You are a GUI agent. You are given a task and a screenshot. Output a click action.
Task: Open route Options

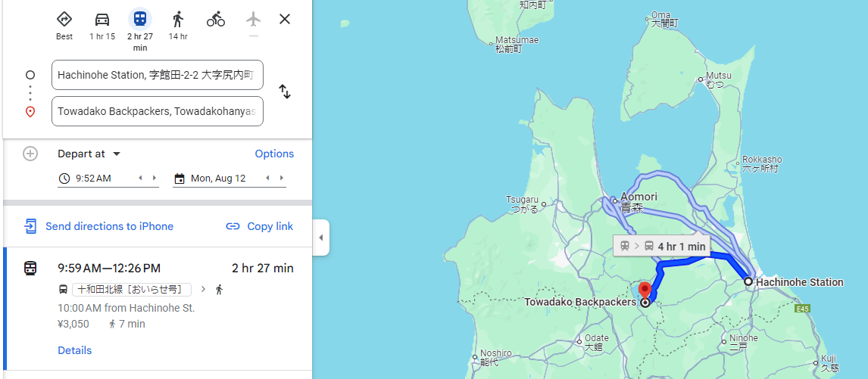[x=274, y=154]
